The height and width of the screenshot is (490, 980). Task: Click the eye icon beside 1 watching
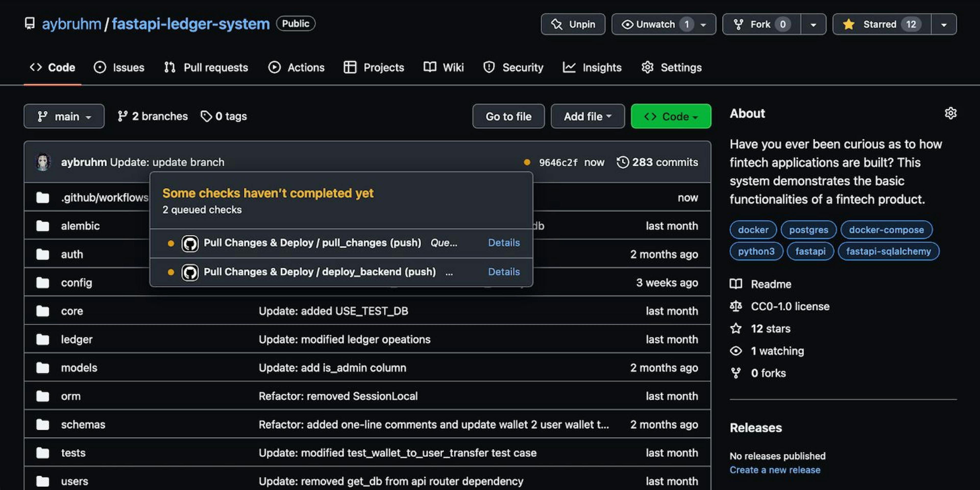click(x=736, y=351)
